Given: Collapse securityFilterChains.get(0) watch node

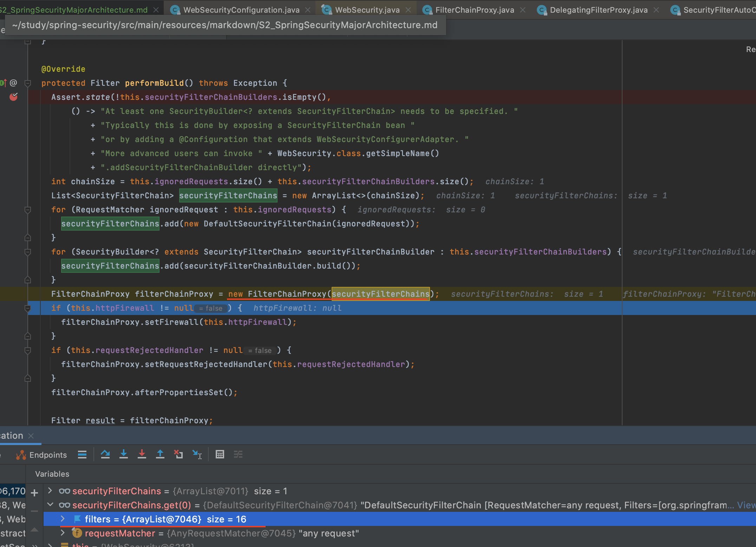Looking at the screenshot, I should [x=50, y=505].
